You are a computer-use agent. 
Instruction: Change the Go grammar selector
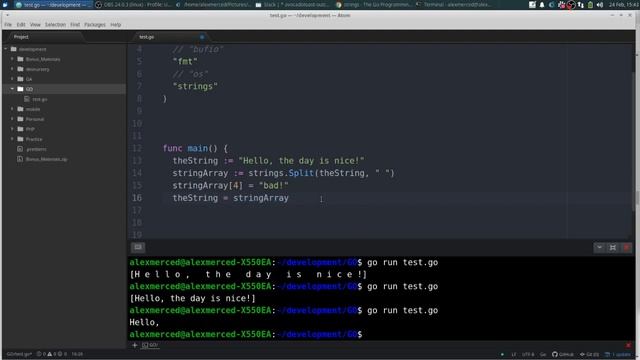point(543,354)
